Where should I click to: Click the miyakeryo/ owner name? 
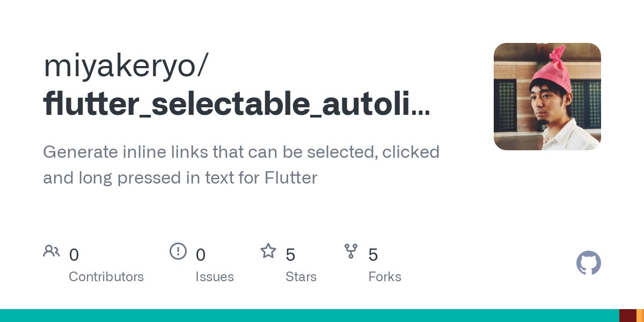coord(126,67)
